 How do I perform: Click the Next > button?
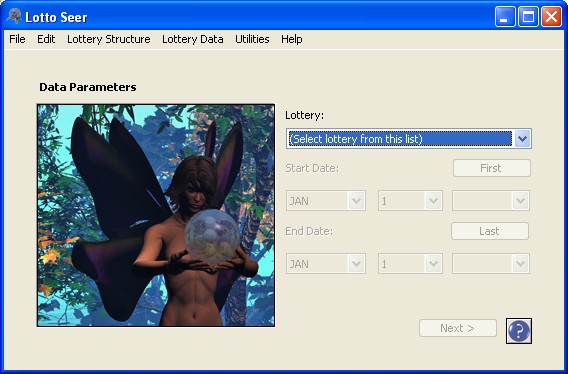458,328
